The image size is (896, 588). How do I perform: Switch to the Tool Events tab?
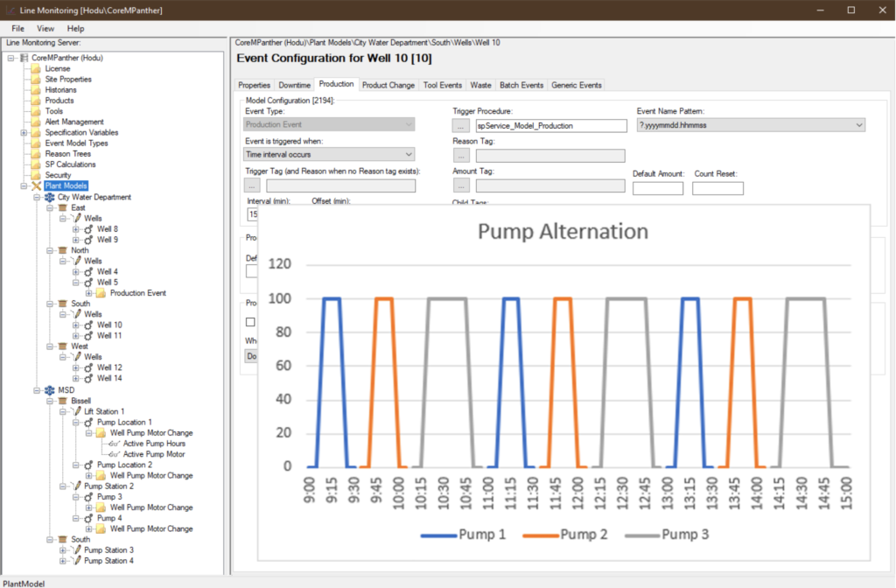click(x=442, y=85)
